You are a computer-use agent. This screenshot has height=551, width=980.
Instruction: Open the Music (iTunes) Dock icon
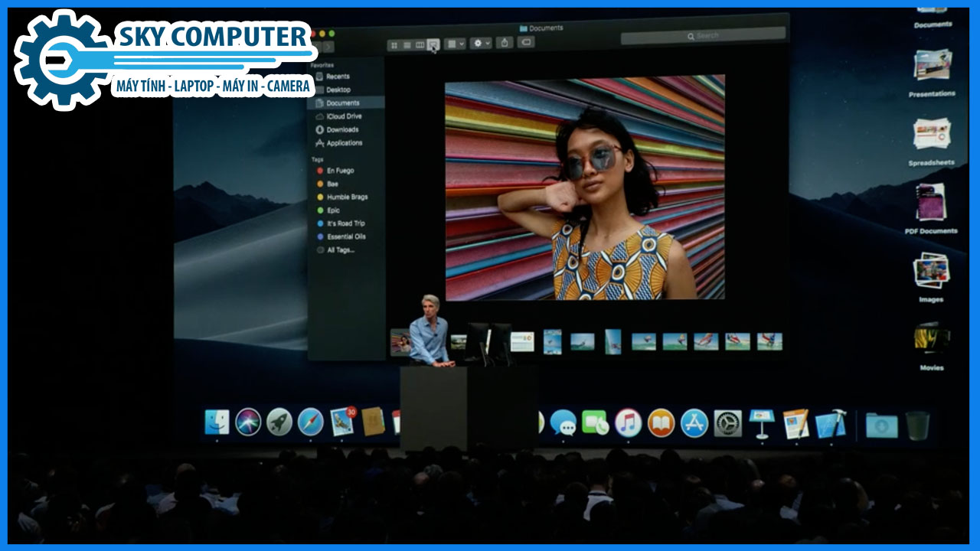point(628,423)
